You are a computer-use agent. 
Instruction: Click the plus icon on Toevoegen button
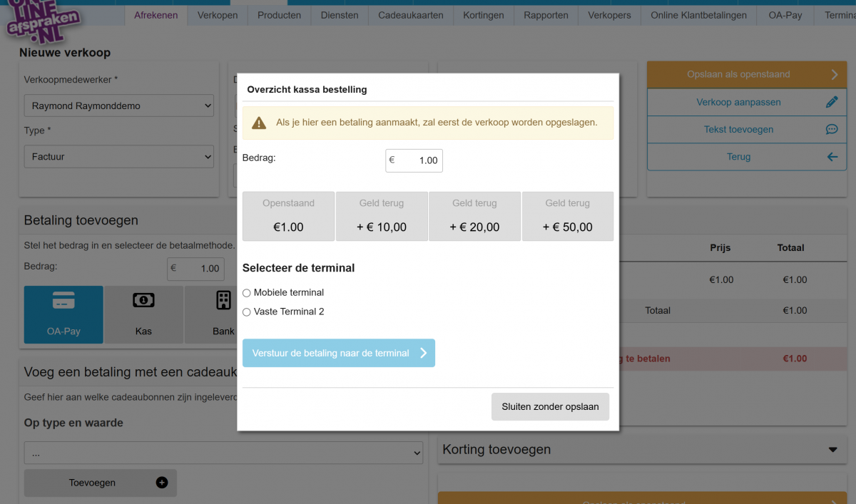[x=163, y=483]
